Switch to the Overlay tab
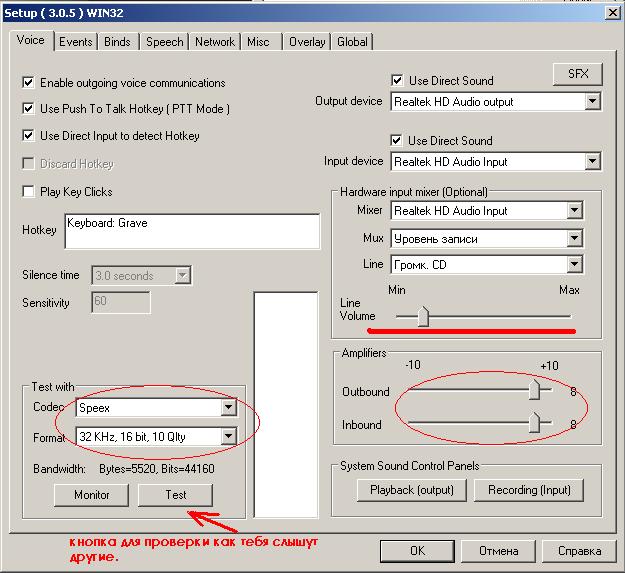Image resolution: width=625 pixels, height=573 pixels. [x=307, y=41]
